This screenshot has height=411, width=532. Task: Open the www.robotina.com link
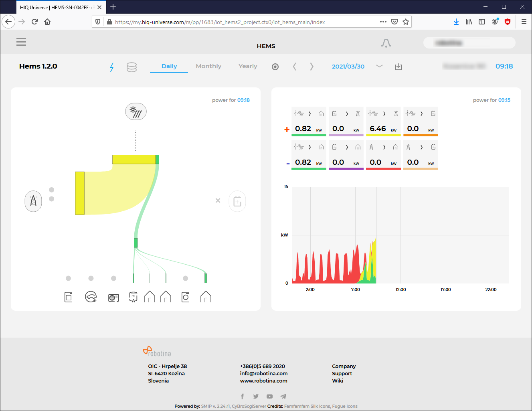(x=263, y=381)
